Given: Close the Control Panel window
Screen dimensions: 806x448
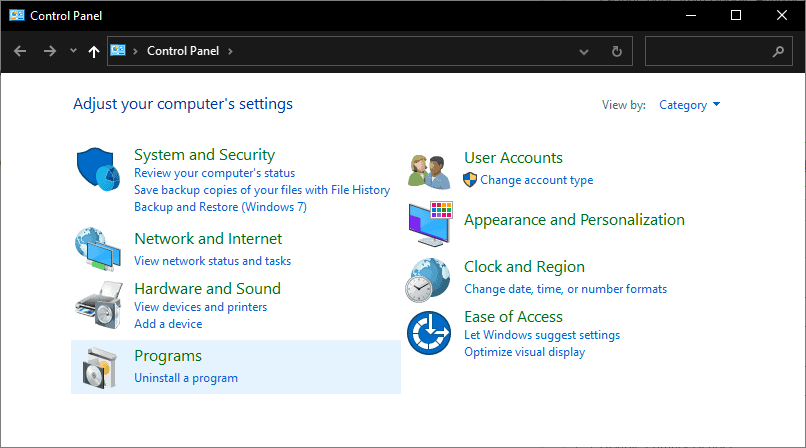Looking at the screenshot, I should (782, 15).
